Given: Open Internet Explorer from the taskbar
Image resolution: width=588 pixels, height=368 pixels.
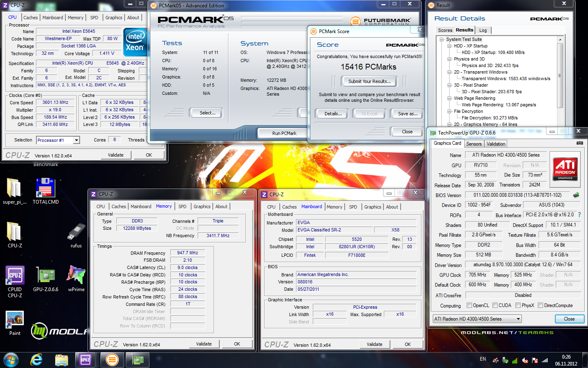Looking at the screenshot, I should pos(36,360).
